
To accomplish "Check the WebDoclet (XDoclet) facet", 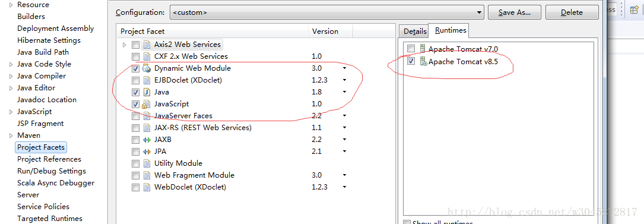I will tap(135, 187).
